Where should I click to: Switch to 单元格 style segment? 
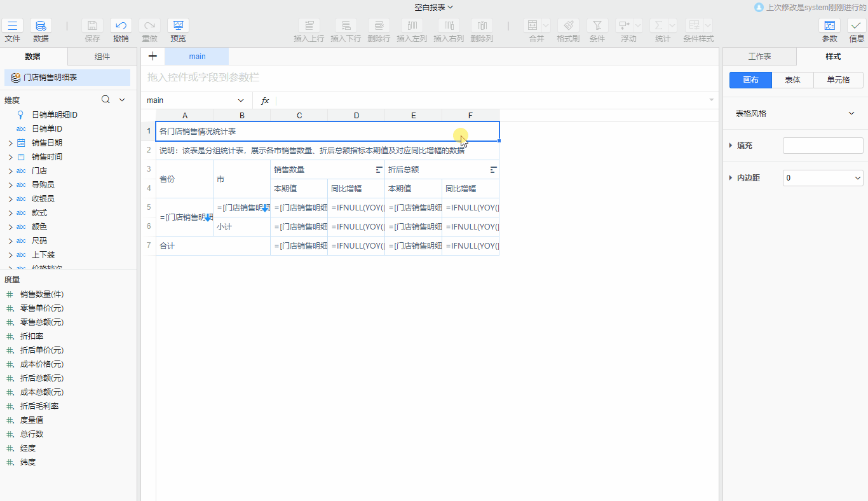tap(838, 80)
